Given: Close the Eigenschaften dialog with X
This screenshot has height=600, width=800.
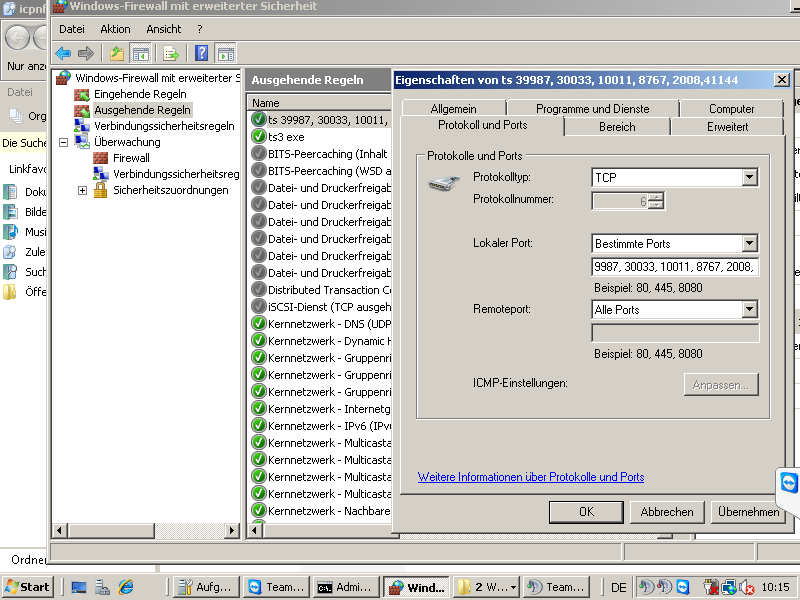Looking at the screenshot, I should [781, 80].
